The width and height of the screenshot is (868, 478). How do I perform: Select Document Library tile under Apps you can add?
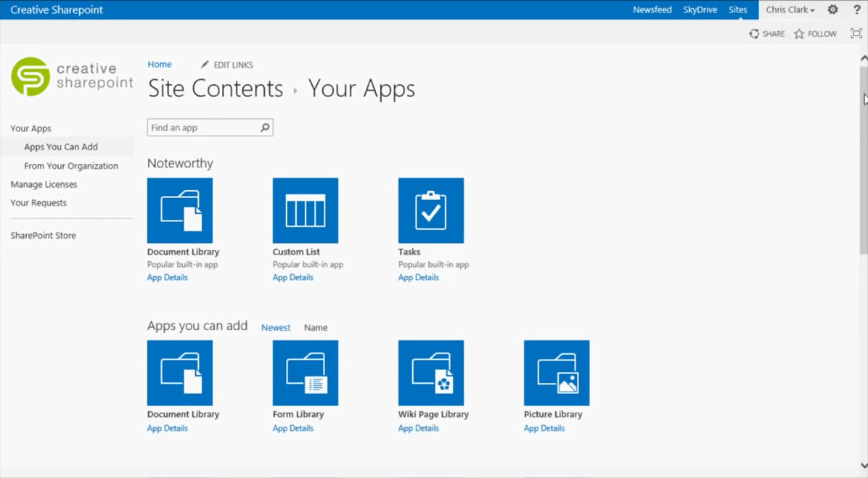point(180,373)
